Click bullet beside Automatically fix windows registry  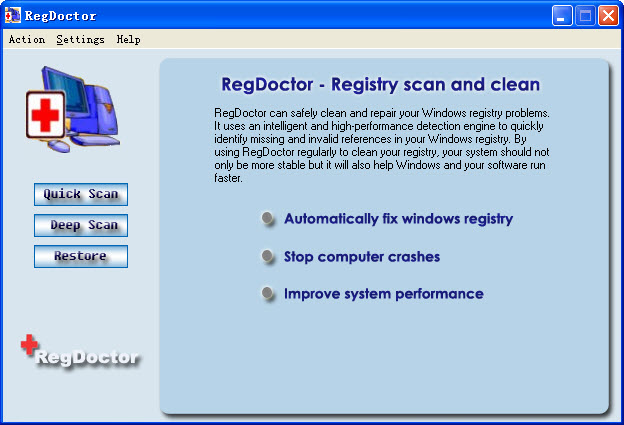[267, 219]
